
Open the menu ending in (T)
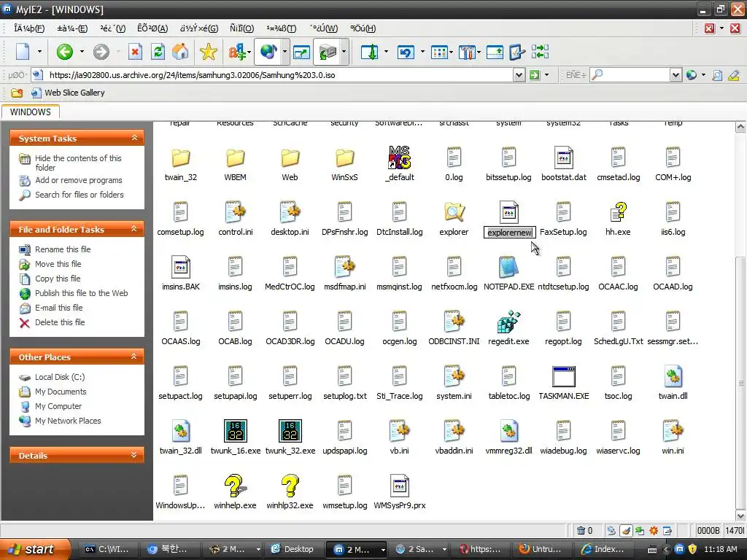pos(281,28)
